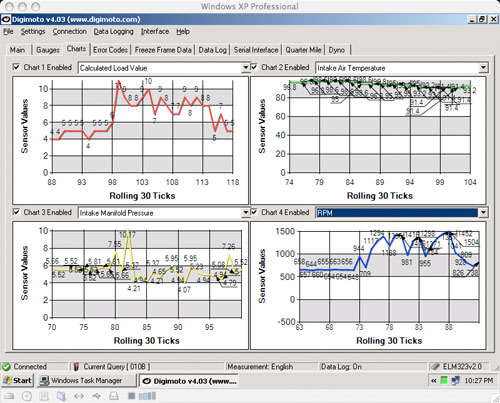Click the window resize grip at bottom corner
The height and width of the screenshot is (403, 500).
495,398
